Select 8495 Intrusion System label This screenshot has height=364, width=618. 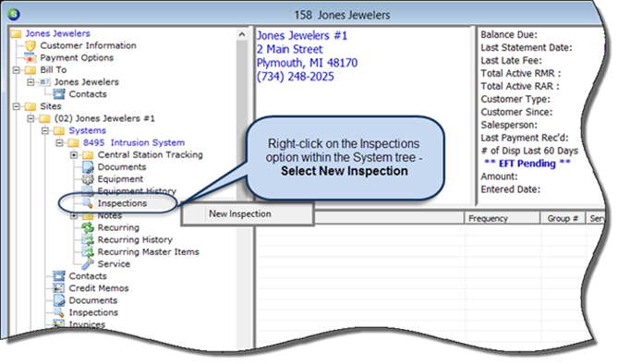[134, 143]
